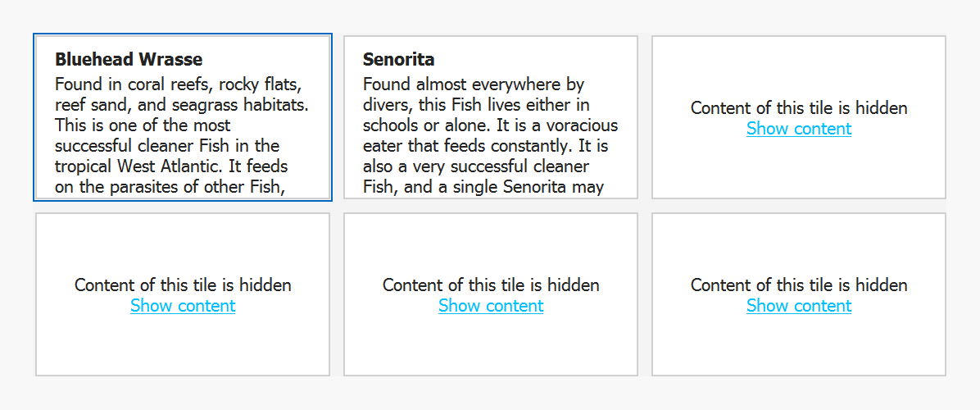Click the Bluehead Wrasse description paragraph
The height and width of the screenshot is (410, 980).
tap(180, 135)
